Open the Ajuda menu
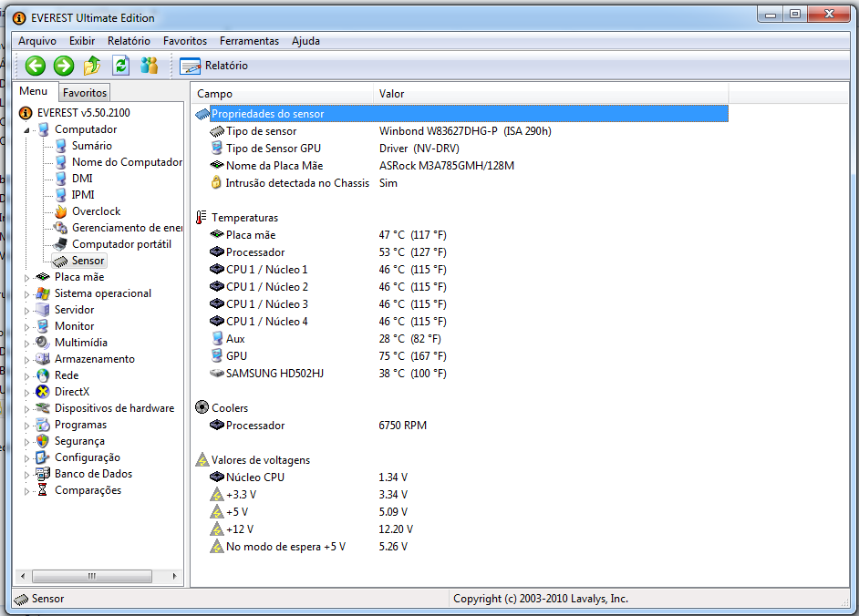The height and width of the screenshot is (616, 859). [305, 41]
